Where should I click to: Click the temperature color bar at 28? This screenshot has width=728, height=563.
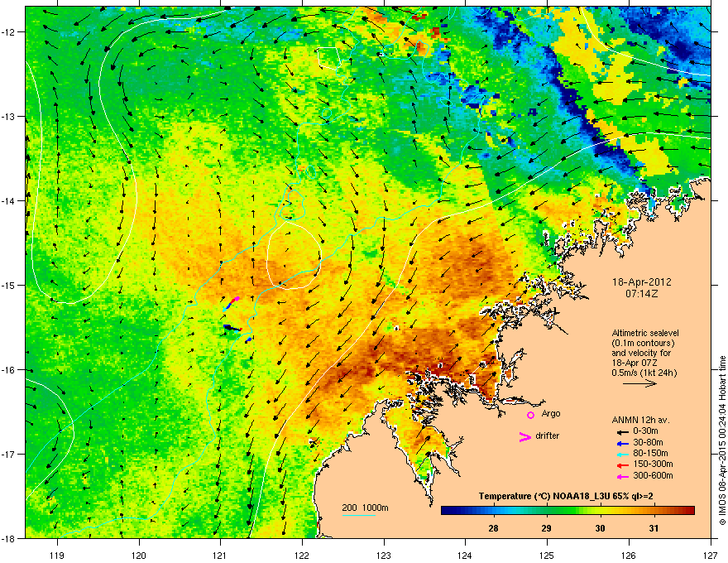(x=494, y=511)
